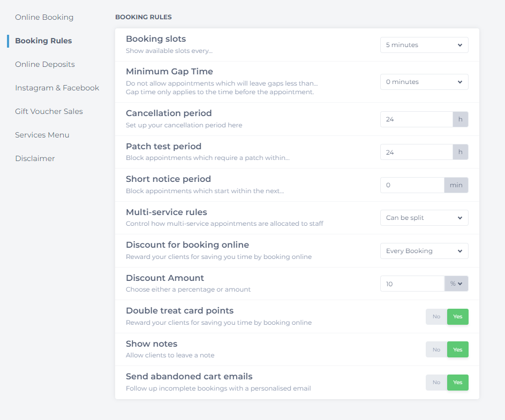This screenshot has width=505, height=420.
Task: Disable Send abandoned cart emails
Action: click(436, 382)
